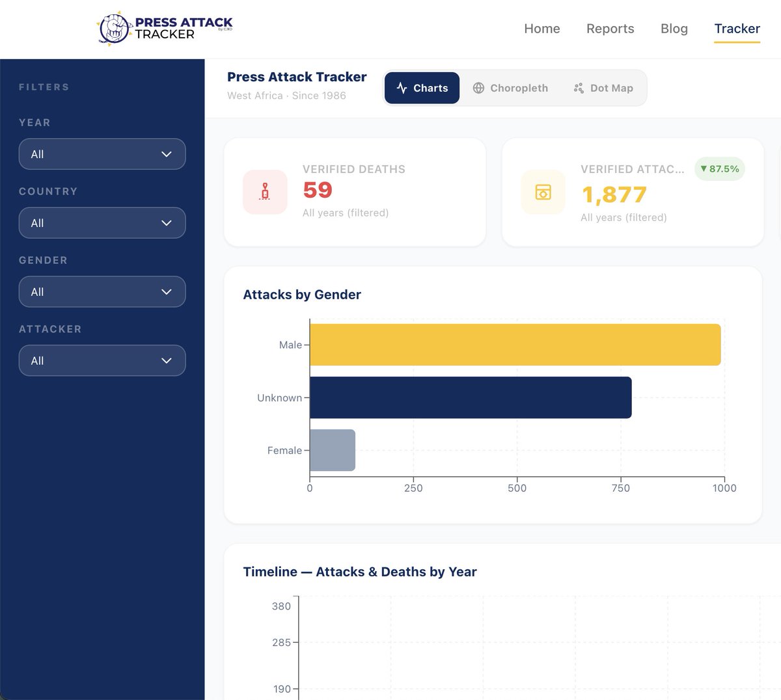781x700 pixels.
Task: Open the Reports page
Action: click(610, 29)
